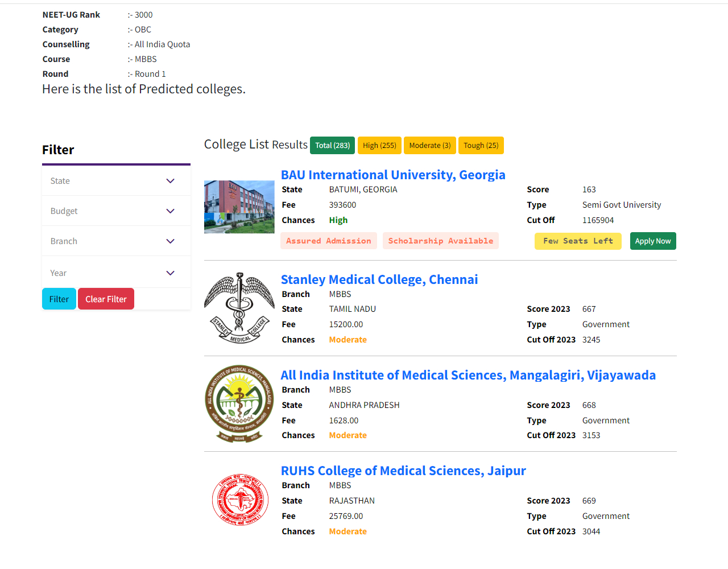Viewport: 728px width, 569px height.
Task: Open the Year filter dropdown
Action: tap(116, 273)
